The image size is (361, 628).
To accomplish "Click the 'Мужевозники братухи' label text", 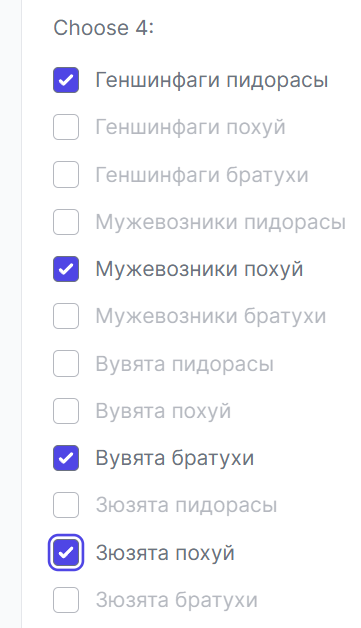I will [x=211, y=316].
